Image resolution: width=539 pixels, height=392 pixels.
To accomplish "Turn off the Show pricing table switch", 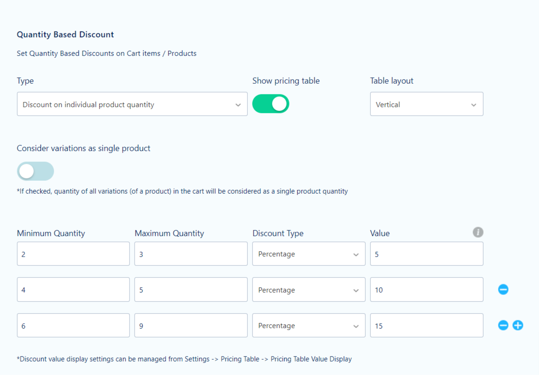I will click(270, 104).
